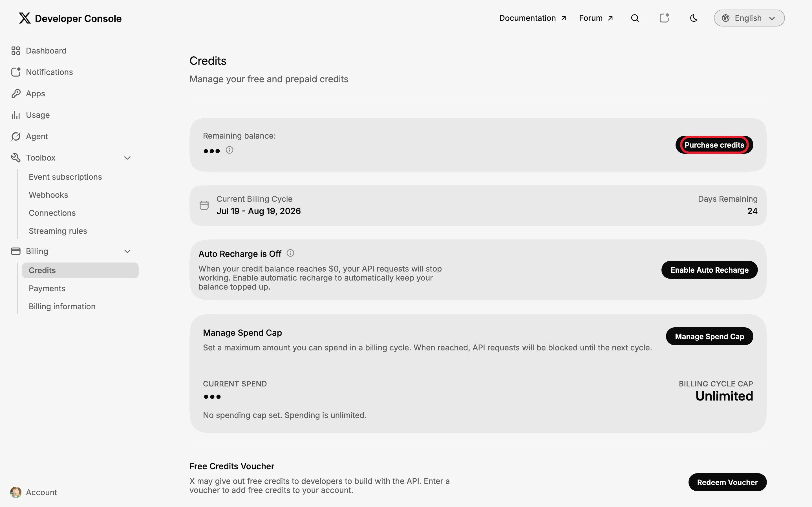Open the notifications icon in top bar
The image size is (812, 507).
click(664, 18)
